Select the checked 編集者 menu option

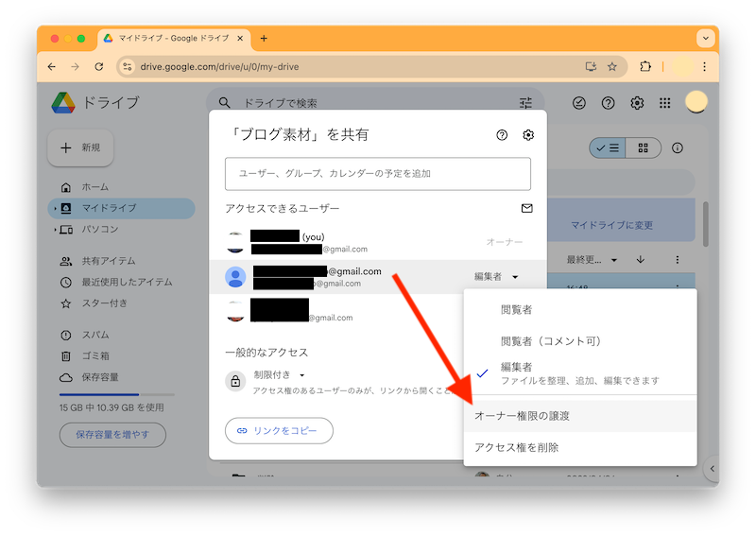click(580, 373)
